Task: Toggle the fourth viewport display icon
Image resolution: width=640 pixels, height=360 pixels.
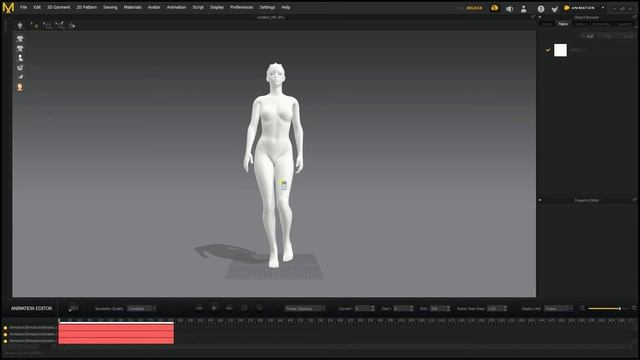Action: pos(20,68)
